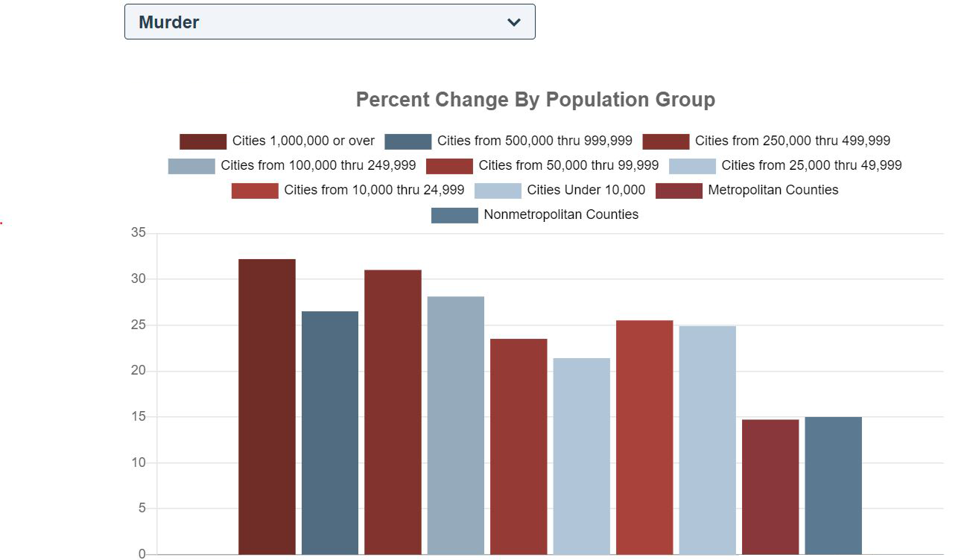Viewport: 970px width, 560px height.
Task: Hide the Cities Under 10,000 series via legend text
Action: pyautogui.click(x=586, y=190)
